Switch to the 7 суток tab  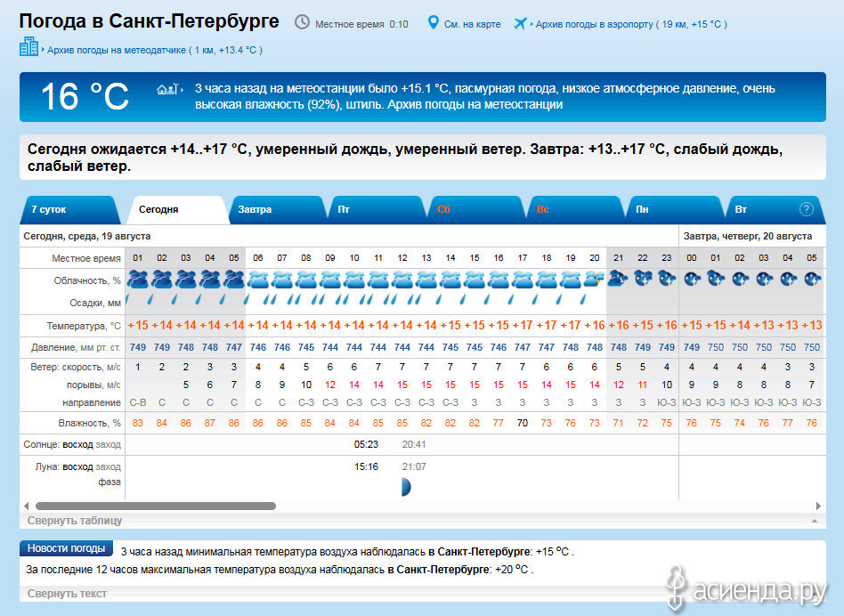coord(69,210)
